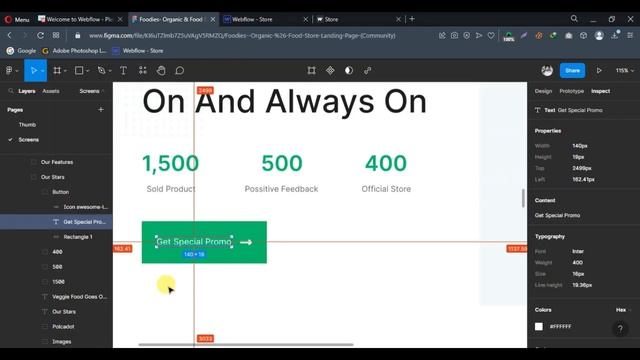Select the Rectangle shape tool
Image resolution: width=640 pixels, height=360 pixels.
(79, 71)
